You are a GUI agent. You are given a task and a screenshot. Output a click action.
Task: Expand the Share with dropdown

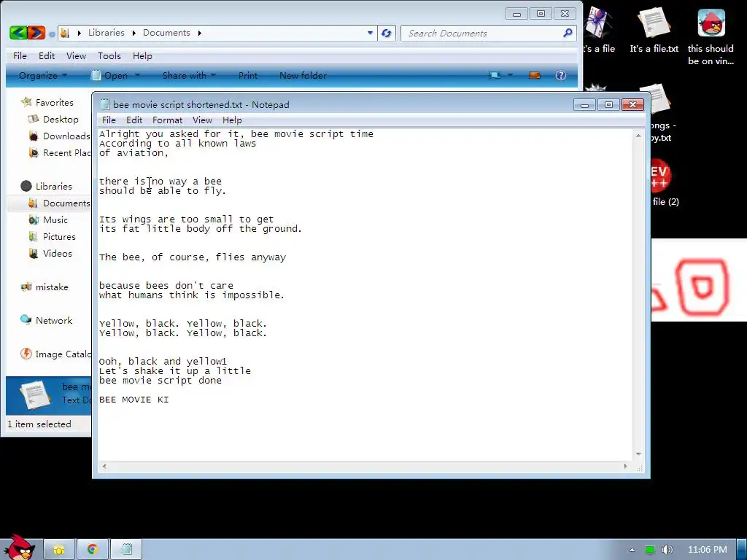click(x=189, y=75)
